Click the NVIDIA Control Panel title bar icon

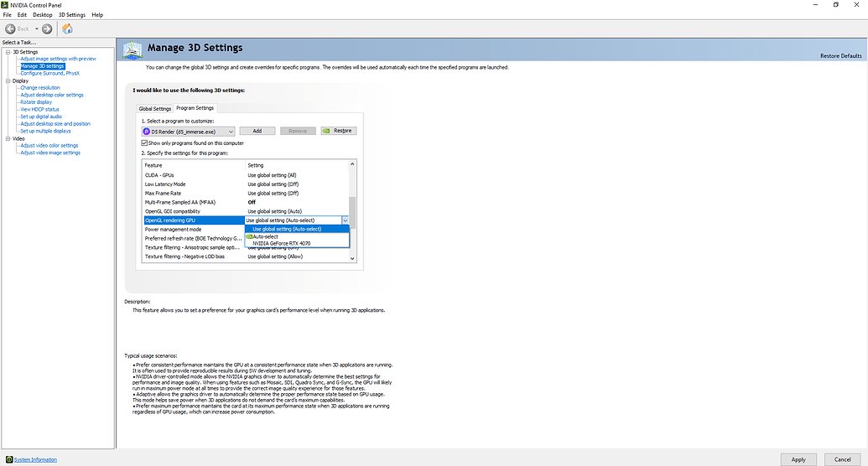click(x=5, y=5)
